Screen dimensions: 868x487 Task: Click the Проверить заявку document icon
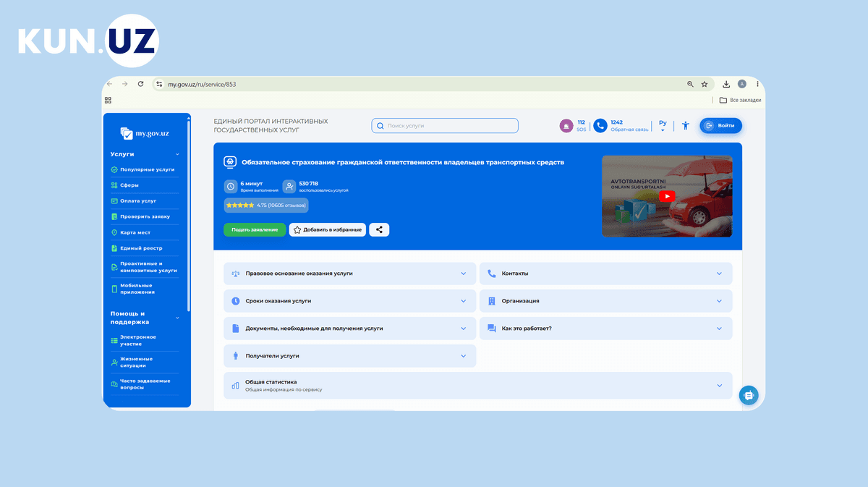pyautogui.click(x=114, y=216)
